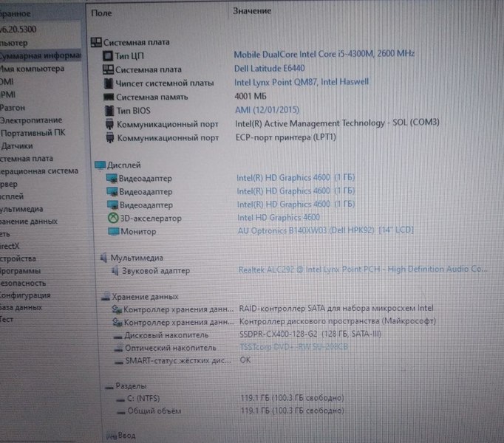Click the Монитор row icon
This screenshot has width=504, height=443.
(x=113, y=231)
